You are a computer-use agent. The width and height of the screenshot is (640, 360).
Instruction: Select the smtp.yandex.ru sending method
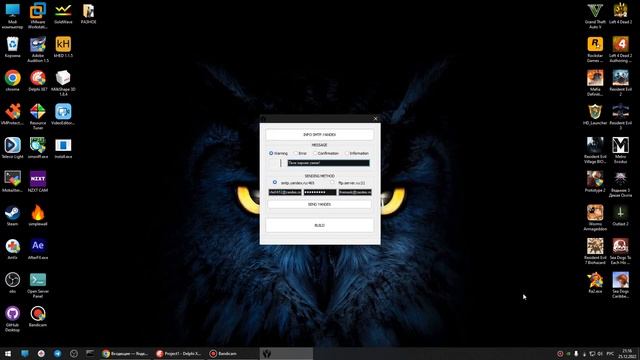(x=275, y=182)
